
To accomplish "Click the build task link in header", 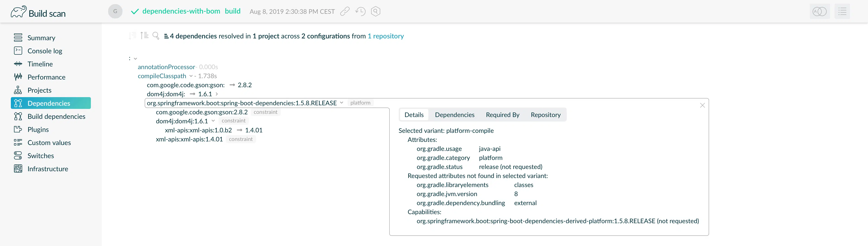I will pos(233,11).
